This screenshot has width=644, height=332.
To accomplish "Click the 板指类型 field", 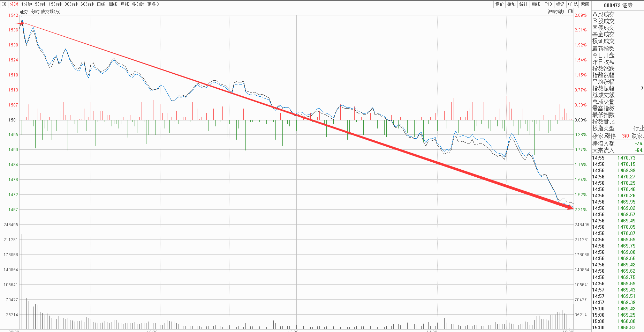I will 603,128.
